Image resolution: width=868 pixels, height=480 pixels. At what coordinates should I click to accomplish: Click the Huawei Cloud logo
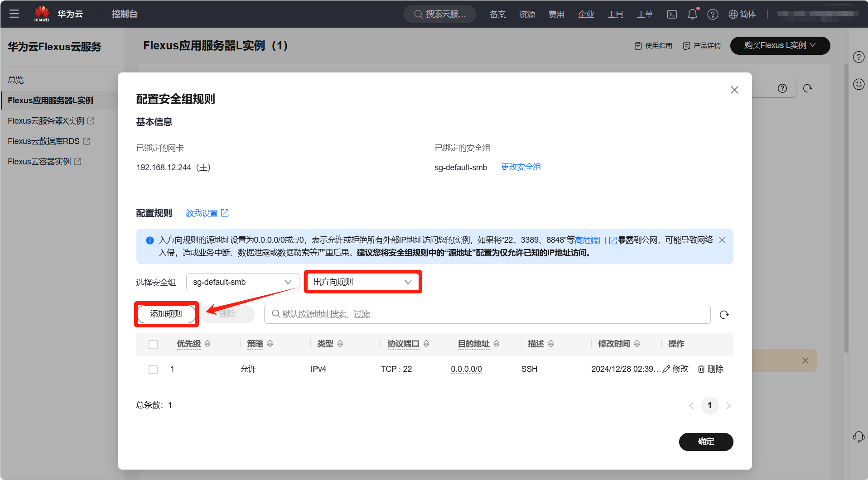point(58,14)
